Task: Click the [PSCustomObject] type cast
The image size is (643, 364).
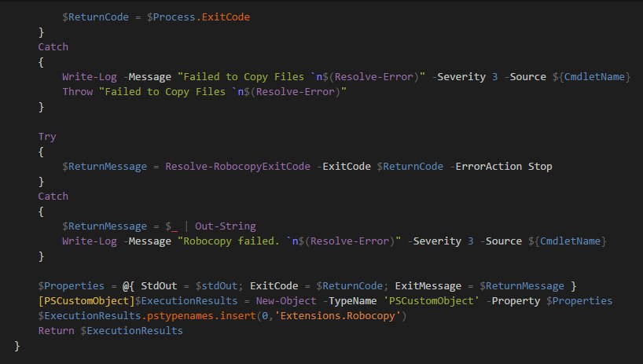Action: pyautogui.click(x=86, y=300)
